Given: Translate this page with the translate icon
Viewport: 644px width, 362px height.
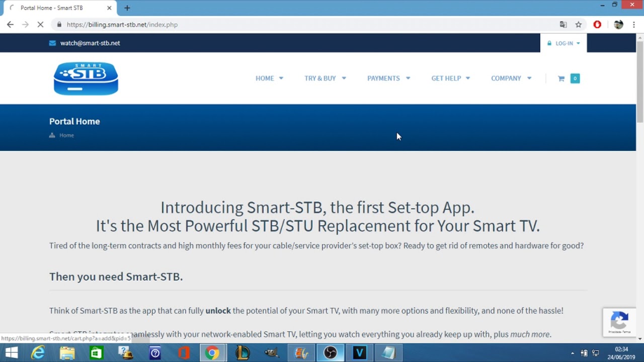Looking at the screenshot, I should [x=563, y=24].
